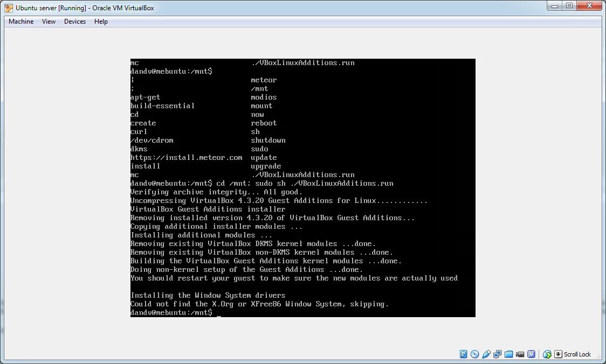Click the Scroll Lock host key label
This screenshot has height=364, width=606.
pos(577,354)
